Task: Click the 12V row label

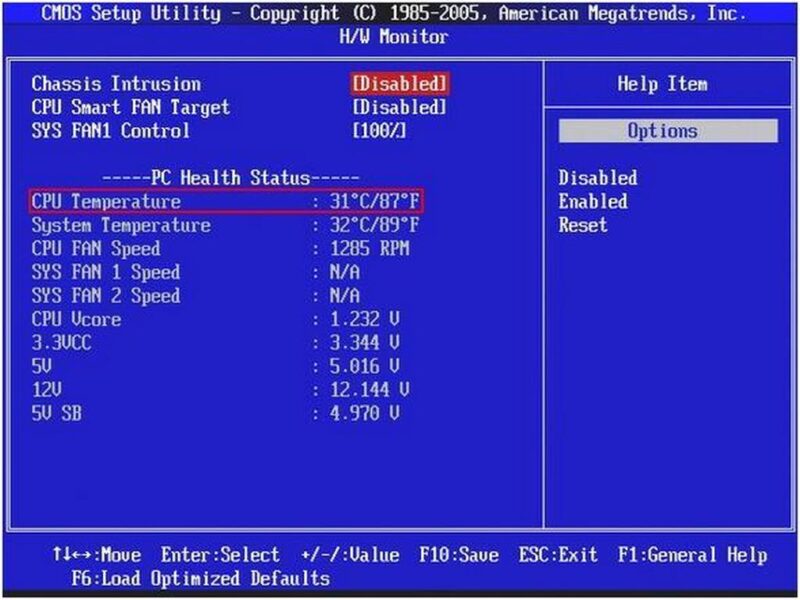Action: click(46, 390)
